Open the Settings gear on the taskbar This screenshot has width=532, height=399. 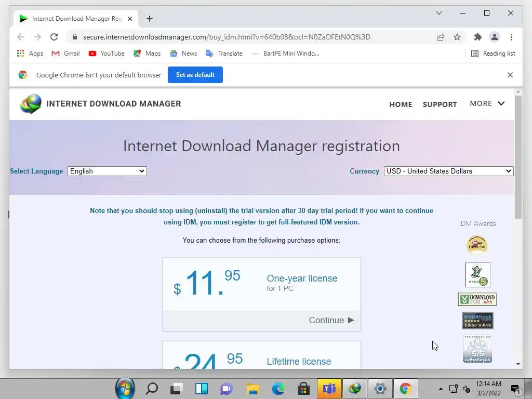pyautogui.click(x=380, y=389)
